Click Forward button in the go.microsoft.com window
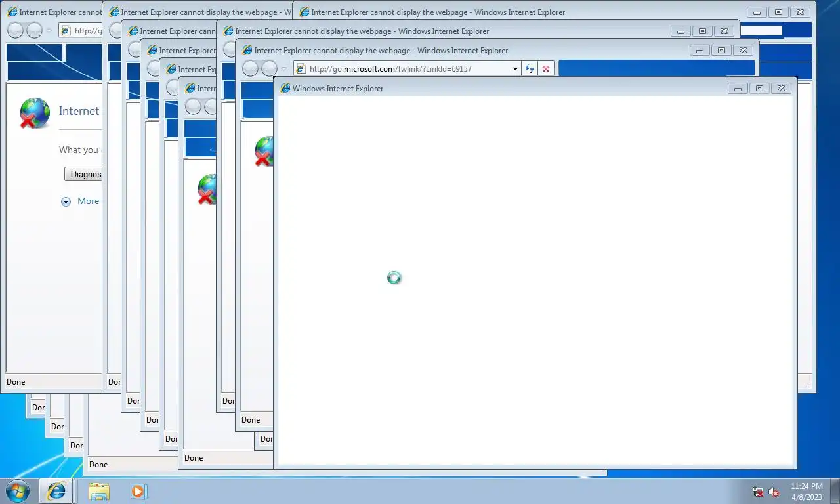This screenshot has height=504, width=840. point(269,68)
